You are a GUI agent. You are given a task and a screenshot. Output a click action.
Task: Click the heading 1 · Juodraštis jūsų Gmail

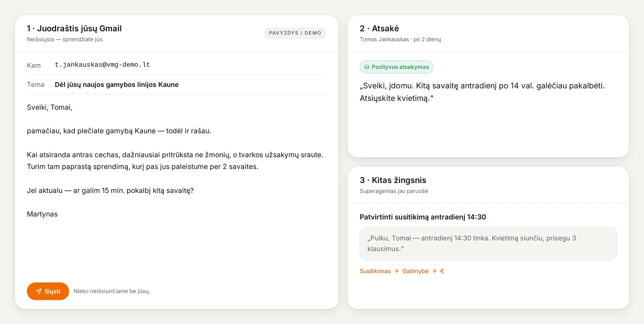(74, 28)
